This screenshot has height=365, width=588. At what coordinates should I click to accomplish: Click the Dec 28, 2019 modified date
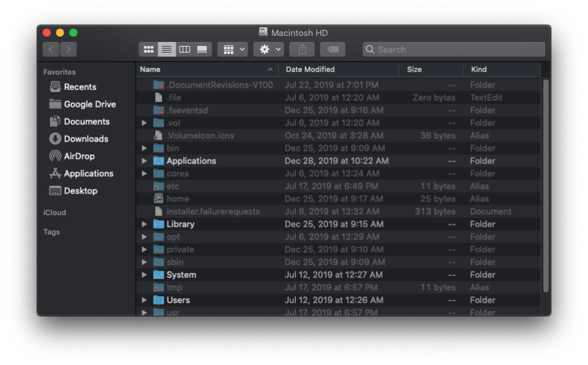[337, 161]
